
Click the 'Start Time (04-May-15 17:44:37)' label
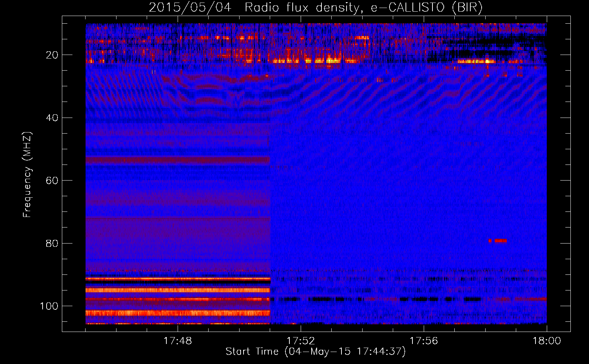point(315,352)
